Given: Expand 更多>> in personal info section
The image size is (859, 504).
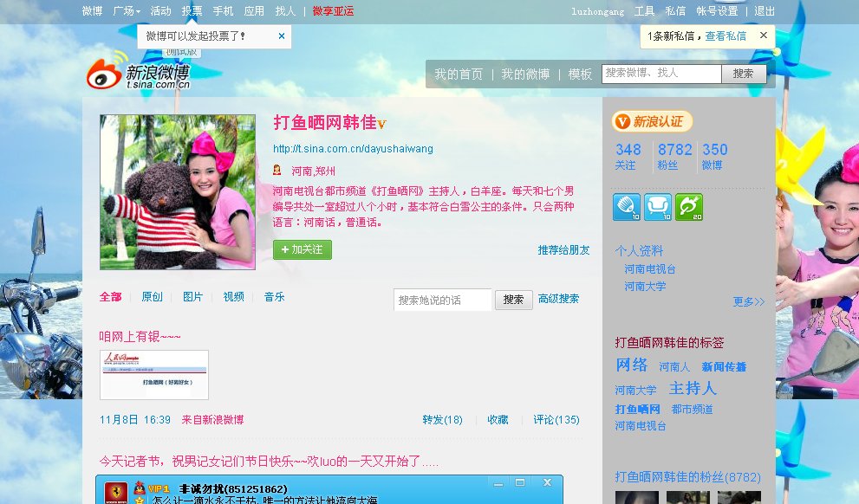Looking at the screenshot, I should (x=749, y=302).
